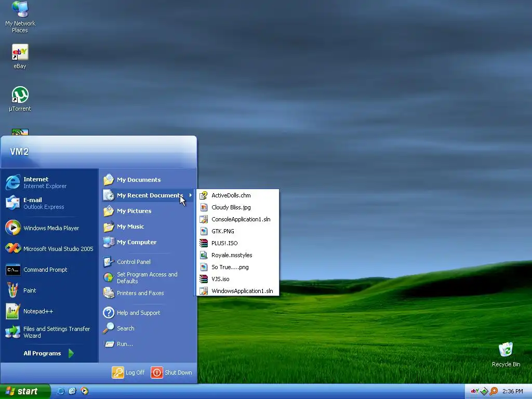
Task: Click the orange magnifier tray icon
Action: (494, 391)
